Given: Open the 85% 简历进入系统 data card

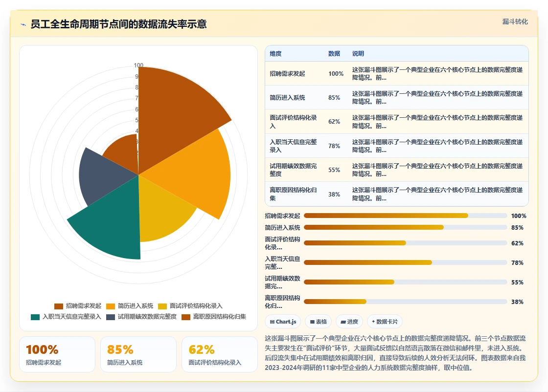Looking at the screenshot, I should pyautogui.click(x=138, y=354).
